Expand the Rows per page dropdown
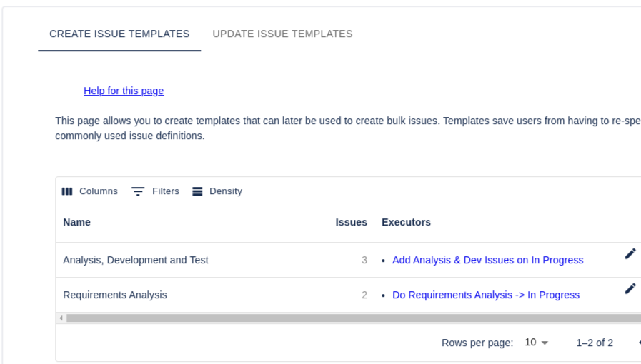The image size is (641, 364). click(536, 343)
